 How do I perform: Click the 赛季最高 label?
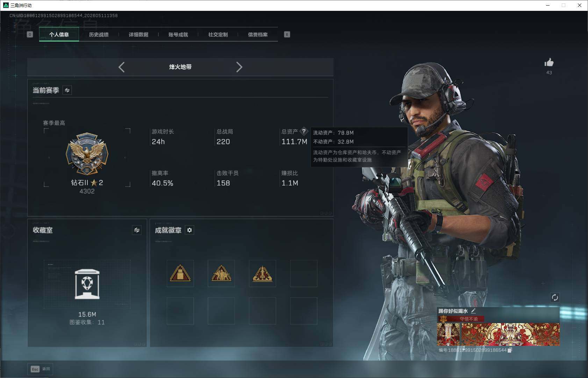click(x=54, y=123)
